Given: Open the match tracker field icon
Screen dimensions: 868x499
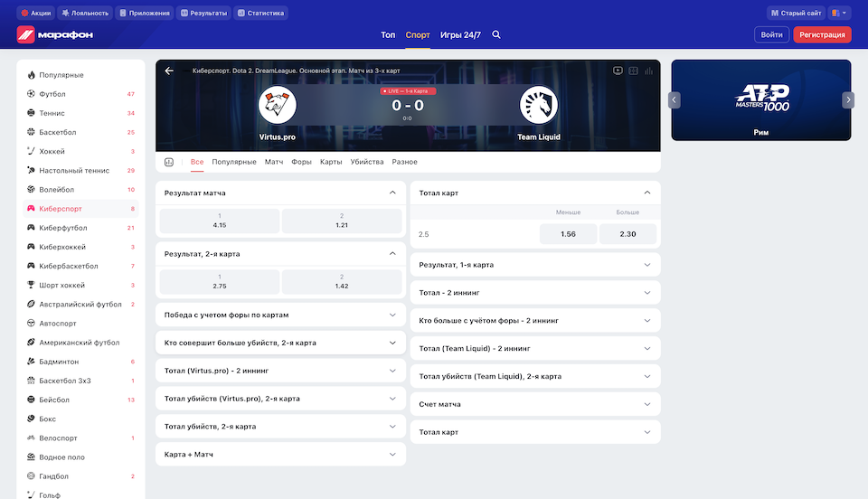Looking at the screenshot, I should (633, 71).
